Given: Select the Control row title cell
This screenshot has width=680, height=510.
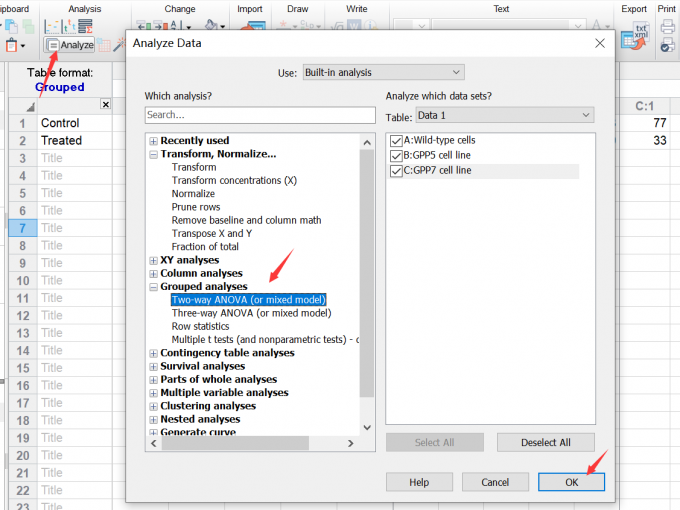Looking at the screenshot, I should 75,123.
